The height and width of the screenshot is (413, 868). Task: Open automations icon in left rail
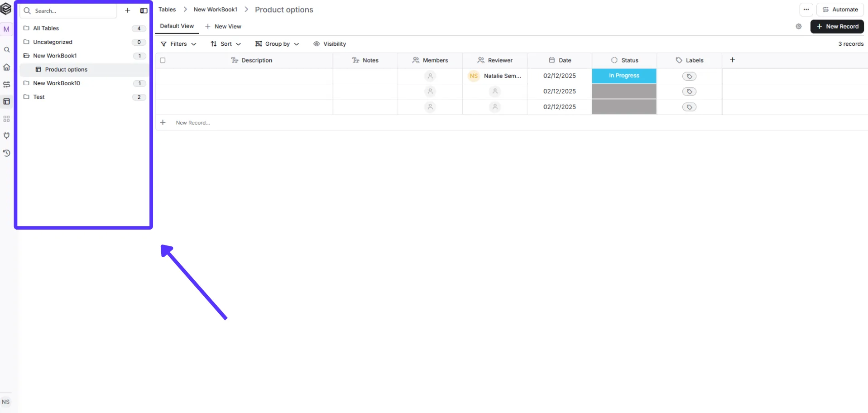pos(6,85)
